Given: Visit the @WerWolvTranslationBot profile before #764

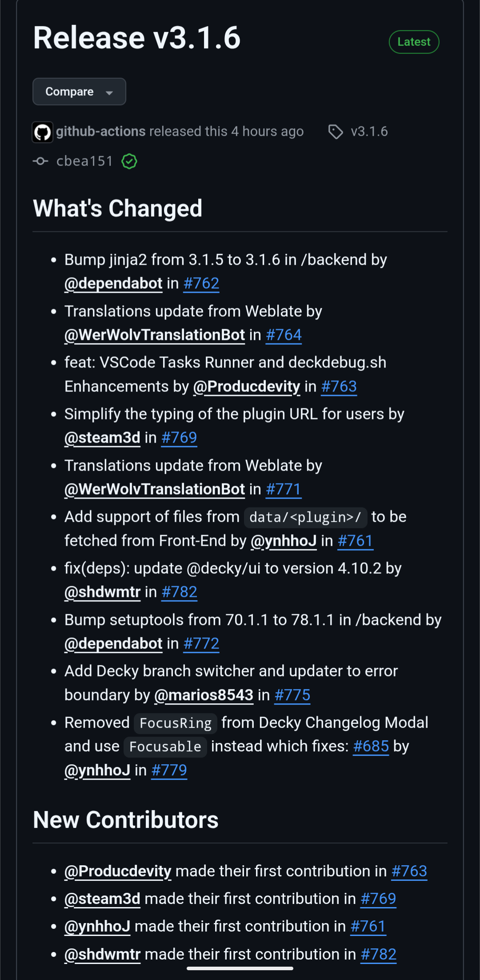Looking at the screenshot, I should pyautogui.click(x=155, y=335).
